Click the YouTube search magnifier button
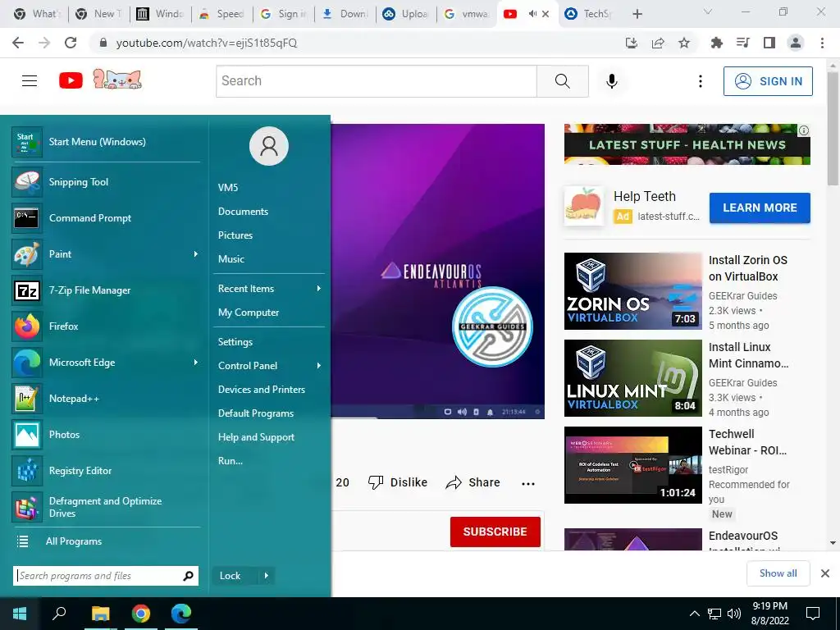840x630 pixels. pos(563,81)
